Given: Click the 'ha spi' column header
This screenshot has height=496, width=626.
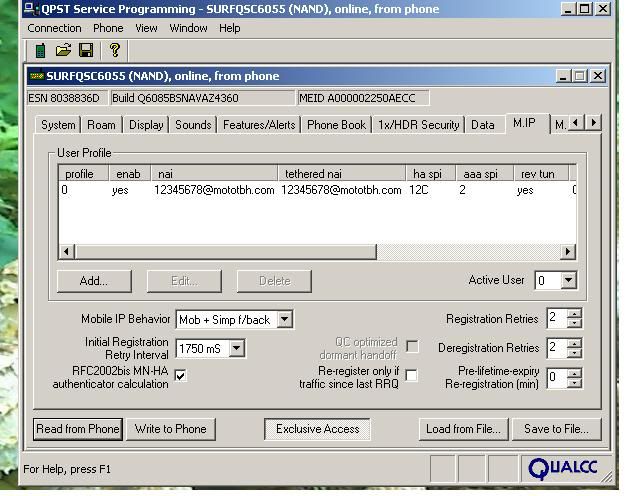Looking at the screenshot, I should (x=431, y=174).
